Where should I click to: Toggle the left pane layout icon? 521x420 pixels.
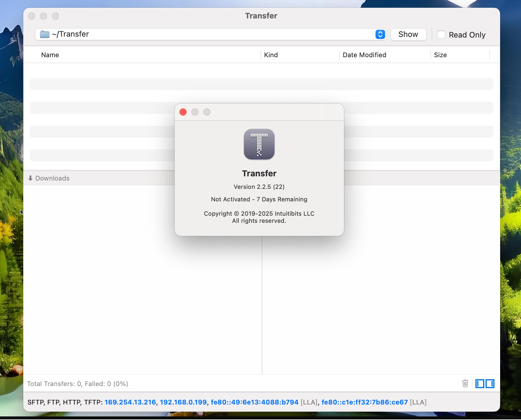click(x=480, y=383)
